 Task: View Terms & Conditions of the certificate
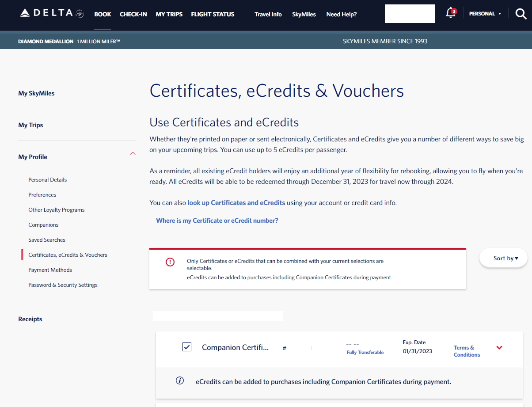click(x=466, y=351)
